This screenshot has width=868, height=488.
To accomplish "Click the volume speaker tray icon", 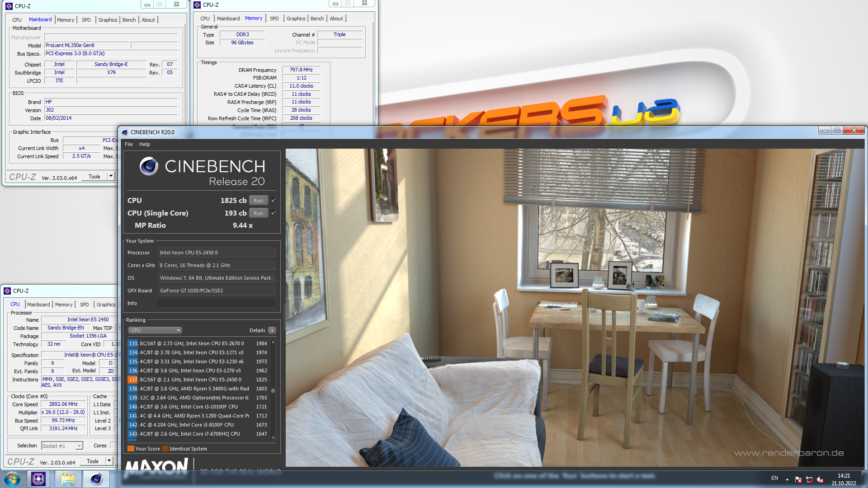I will [x=820, y=479].
